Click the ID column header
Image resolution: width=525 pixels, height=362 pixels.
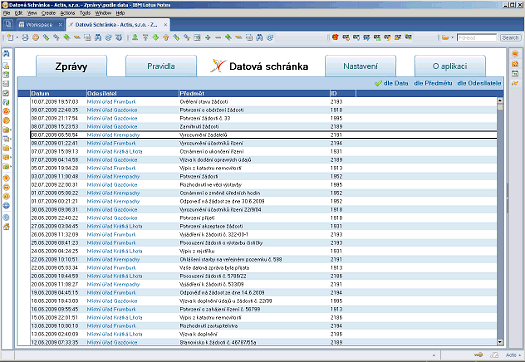pos(343,93)
